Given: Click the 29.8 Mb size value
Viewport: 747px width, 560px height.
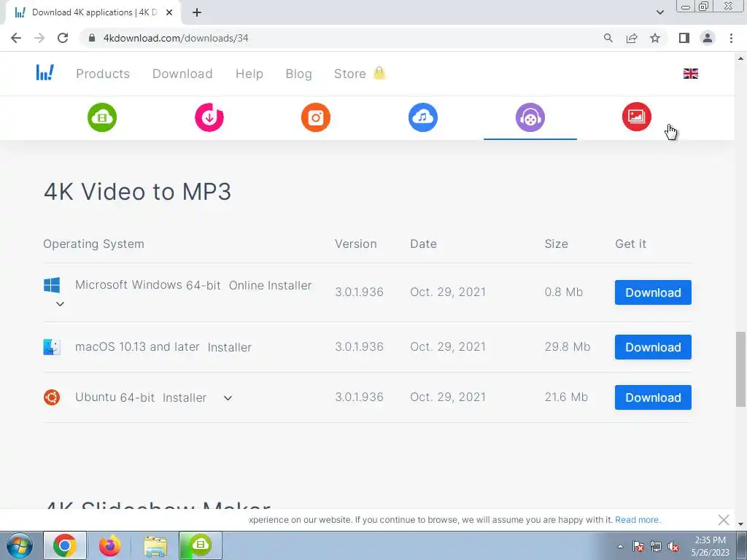Looking at the screenshot, I should point(568,346).
